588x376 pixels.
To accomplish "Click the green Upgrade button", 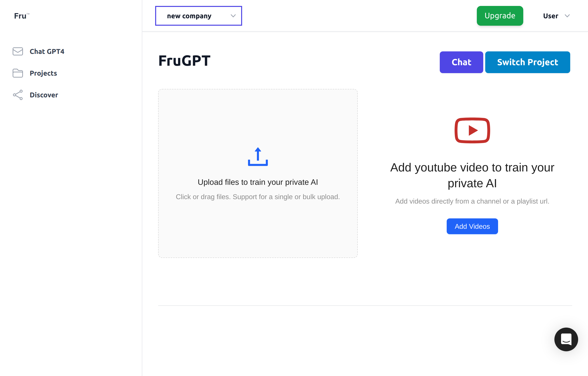I will click(500, 16).
